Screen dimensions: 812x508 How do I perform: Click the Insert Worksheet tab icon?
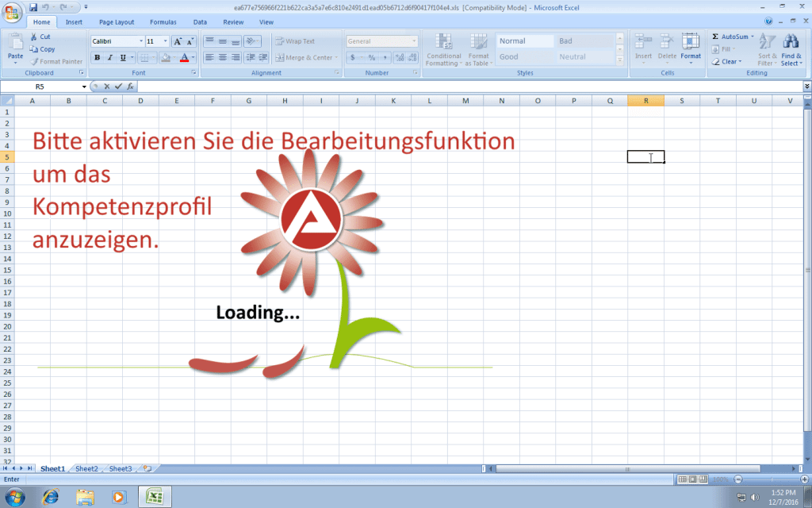[x=147, y=468]
